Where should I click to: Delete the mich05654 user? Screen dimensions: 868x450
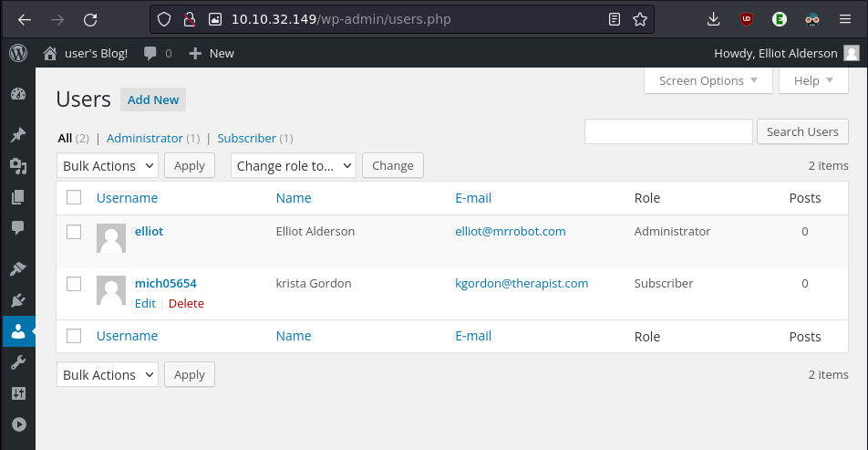pos(186,304)
